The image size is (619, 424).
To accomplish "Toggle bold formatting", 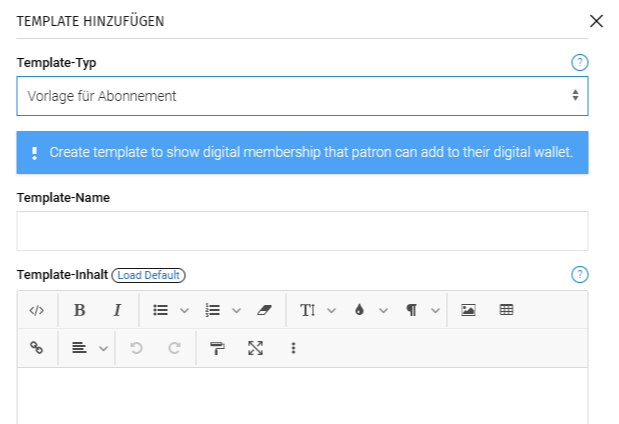I will pos(79,310).
